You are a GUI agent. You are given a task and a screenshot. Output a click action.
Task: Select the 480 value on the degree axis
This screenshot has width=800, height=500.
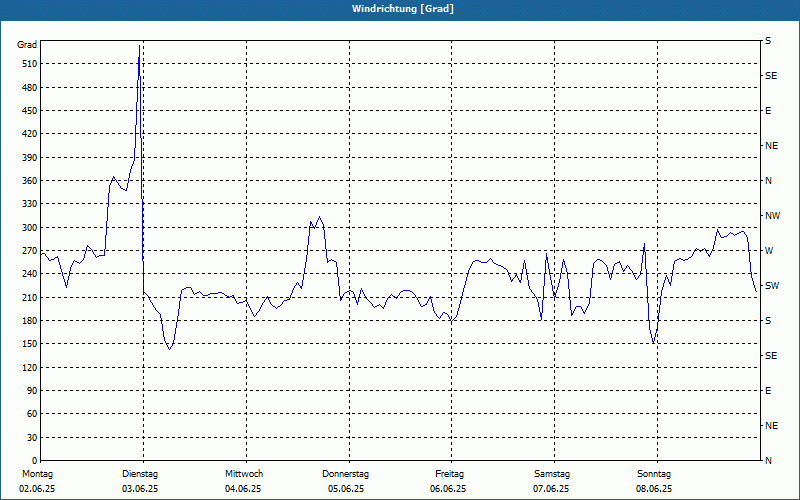pyautogui.click(x=30, y=87)
